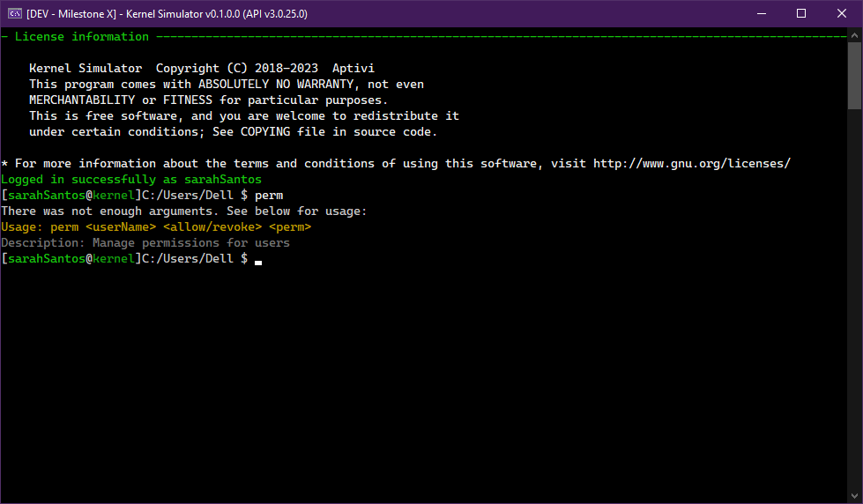Image resolution: width=863 pixels, height=504 pixels.
Task: Minimize the Kernel Simulator window
Action: 760,13
